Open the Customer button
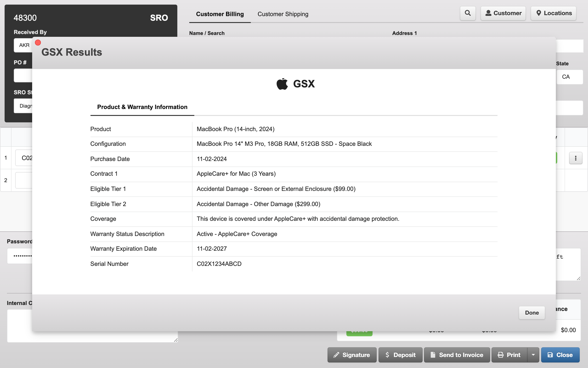588x368 pixels. pyautogui.click(x=503, y=13)
